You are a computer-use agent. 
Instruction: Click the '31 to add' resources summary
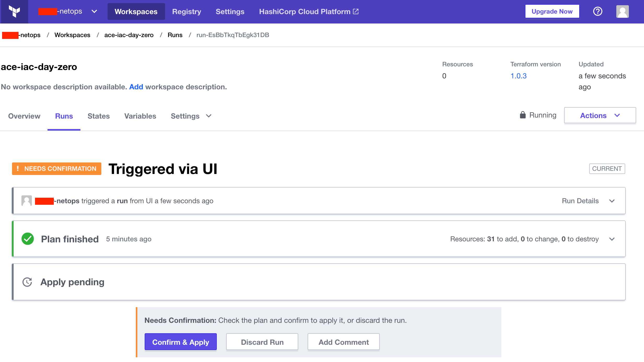tap(502, 239)
